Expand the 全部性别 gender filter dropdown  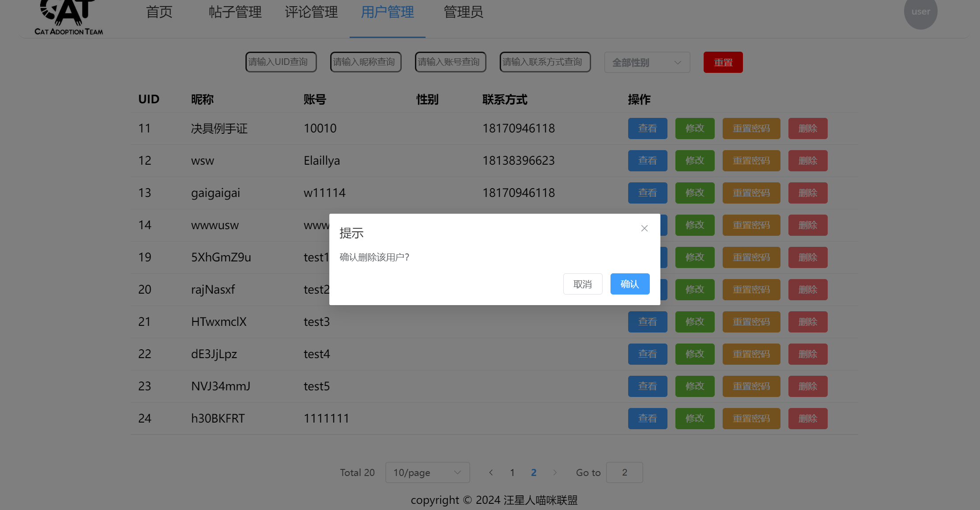coord(647,63)
